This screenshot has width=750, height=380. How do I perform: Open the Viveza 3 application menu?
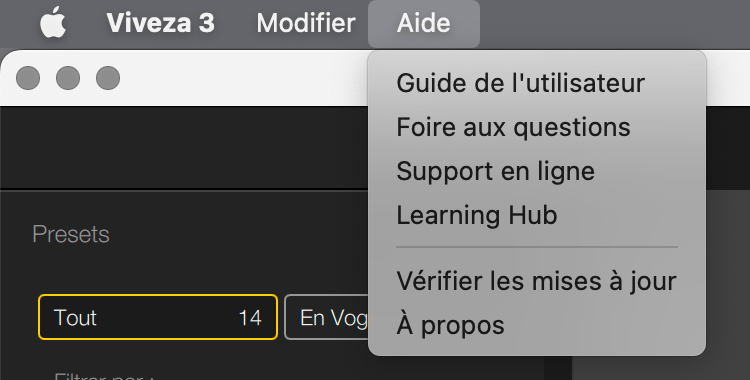(160, 23)
